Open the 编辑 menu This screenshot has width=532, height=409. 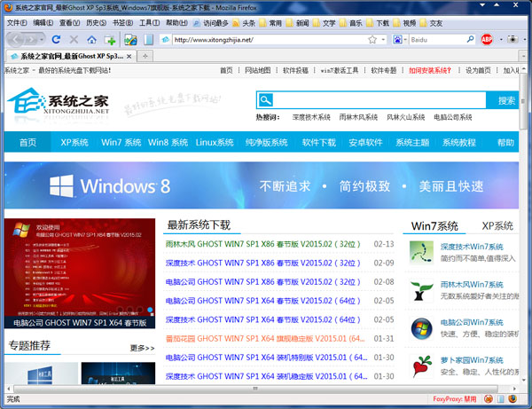[43, 23]
